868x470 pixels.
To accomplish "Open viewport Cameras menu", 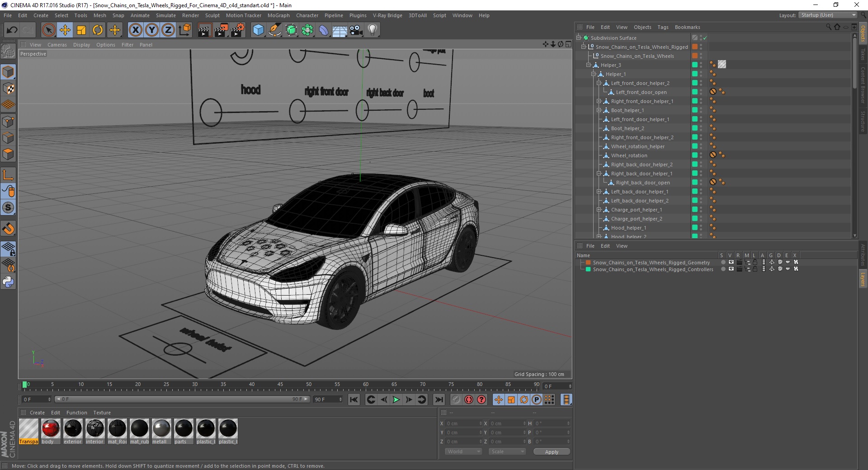I will tap(57, 45).
